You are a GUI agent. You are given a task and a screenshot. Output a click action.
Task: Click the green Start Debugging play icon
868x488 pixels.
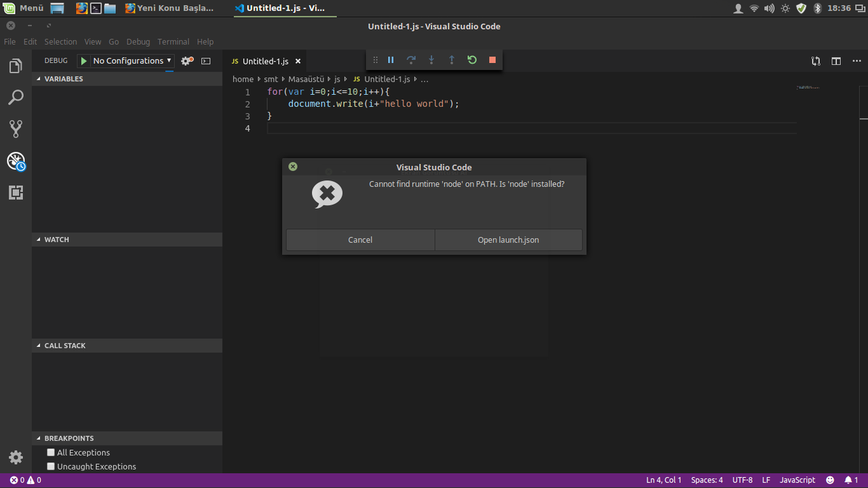click(x=83, y=61)
